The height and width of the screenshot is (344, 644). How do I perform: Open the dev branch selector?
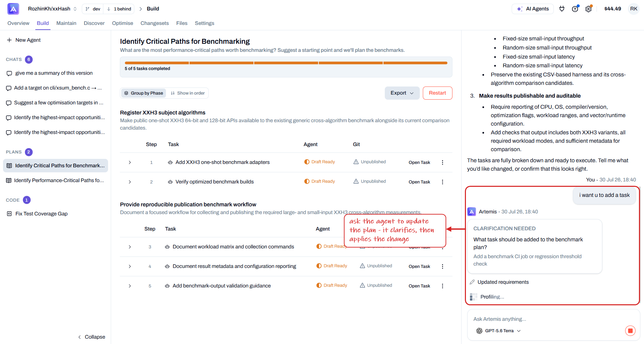(x=93, y=9)
